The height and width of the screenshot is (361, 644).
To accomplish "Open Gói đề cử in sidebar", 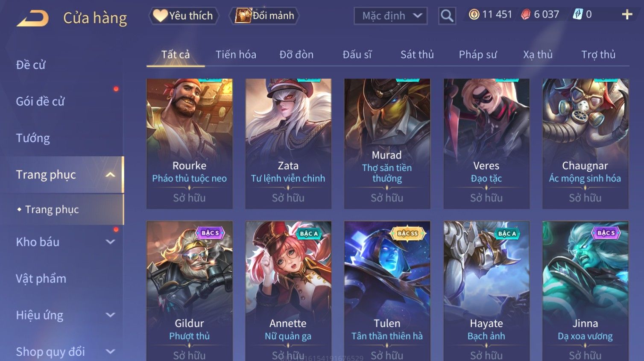I will coord(40,101).
